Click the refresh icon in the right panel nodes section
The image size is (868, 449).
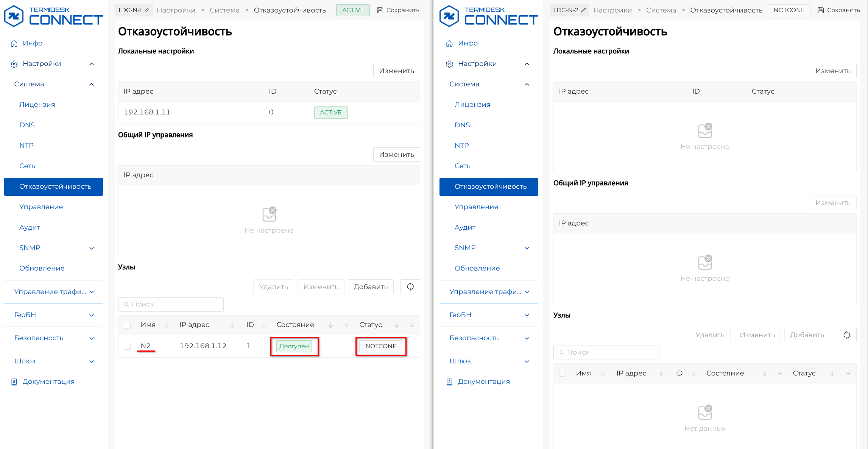point(847,335)
